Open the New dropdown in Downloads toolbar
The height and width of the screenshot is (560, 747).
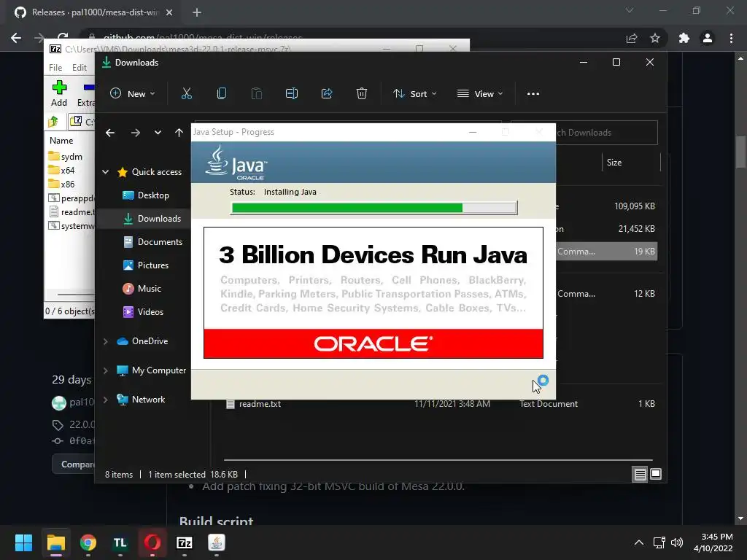(x=133, y=94)
